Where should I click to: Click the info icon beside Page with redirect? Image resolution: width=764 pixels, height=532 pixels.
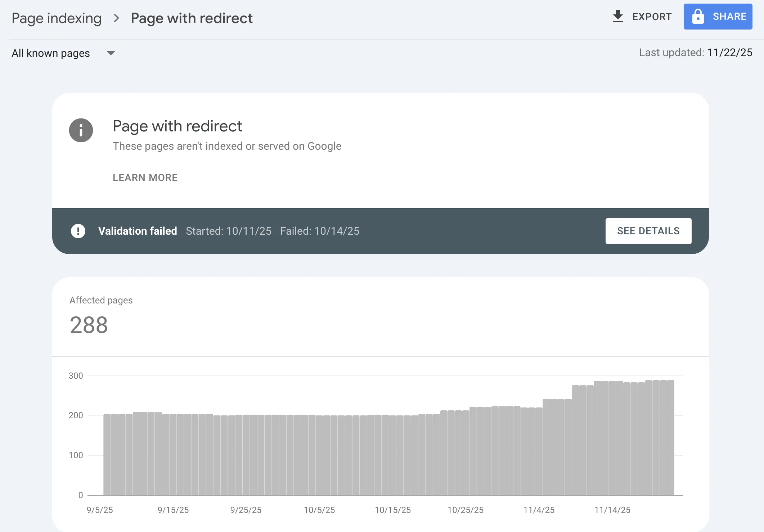pos(81,130)
